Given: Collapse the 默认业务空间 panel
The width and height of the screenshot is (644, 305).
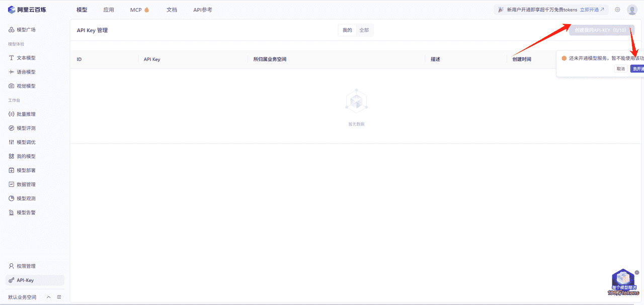Looking at the screenshot, I should (x=48, y=296).
